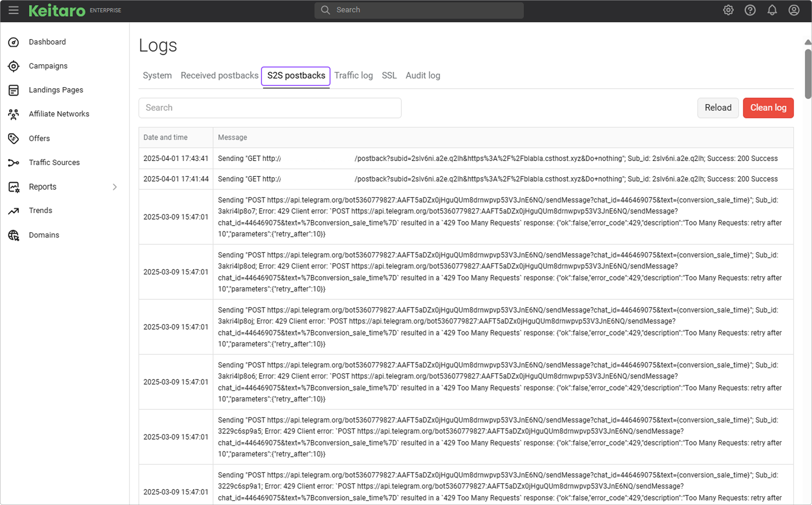Screen dimensions: 812x505
Task: Select timestamp 2025-04-01 17:41:44
Action: click(176, 179)
